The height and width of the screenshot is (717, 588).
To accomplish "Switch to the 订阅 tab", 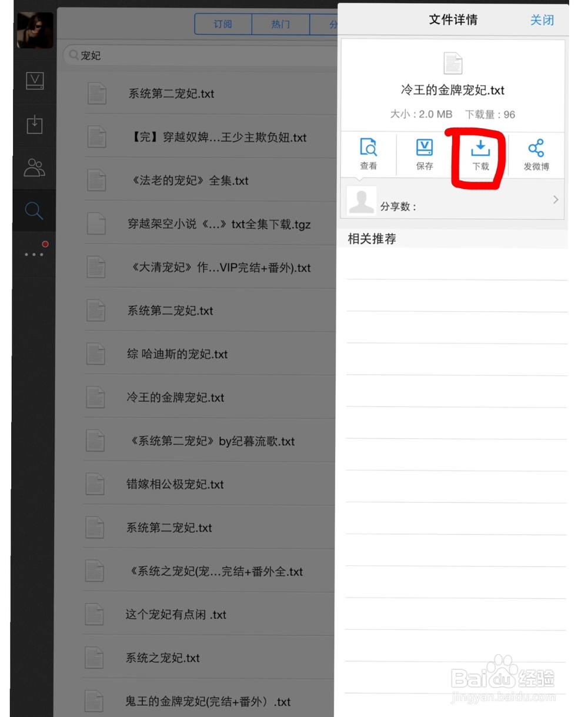I will [x=223, y=25].
